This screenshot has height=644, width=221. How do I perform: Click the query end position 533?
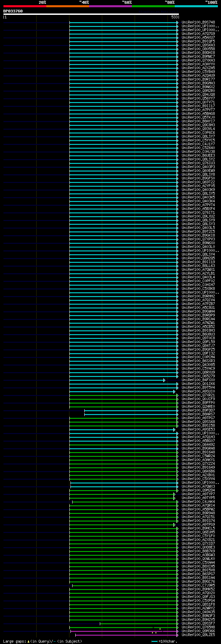pyautogui.click(x=175, y=17)
